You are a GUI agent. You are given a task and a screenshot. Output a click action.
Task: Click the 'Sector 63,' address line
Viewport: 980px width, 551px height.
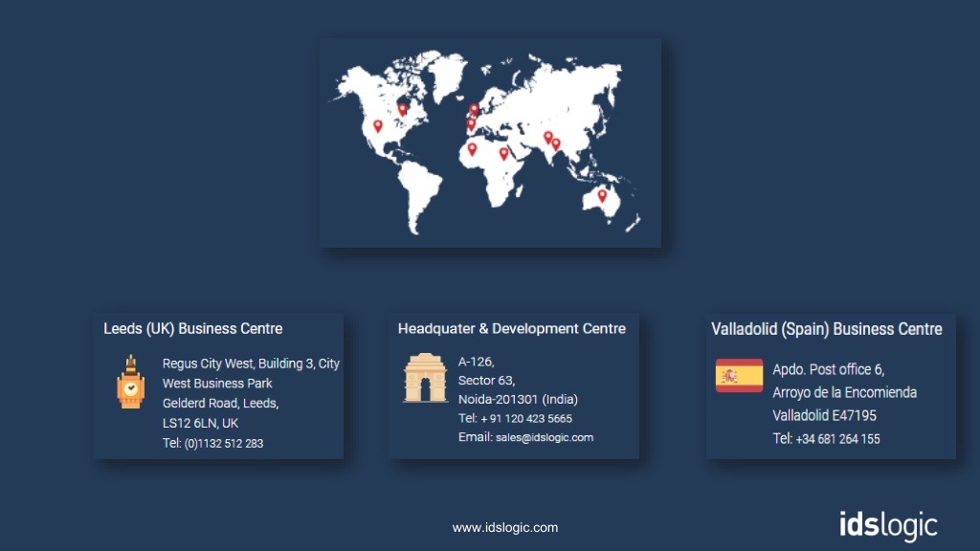coord(487,381)
